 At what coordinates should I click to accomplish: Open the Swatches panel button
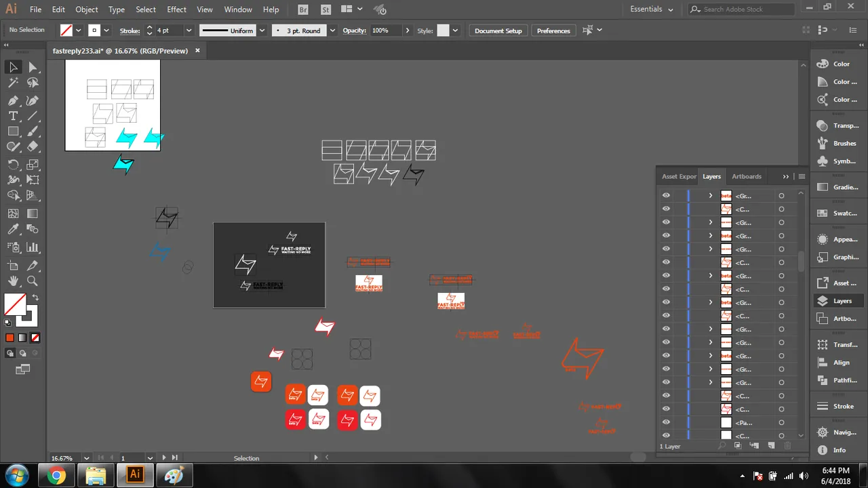tap(838, 213)
